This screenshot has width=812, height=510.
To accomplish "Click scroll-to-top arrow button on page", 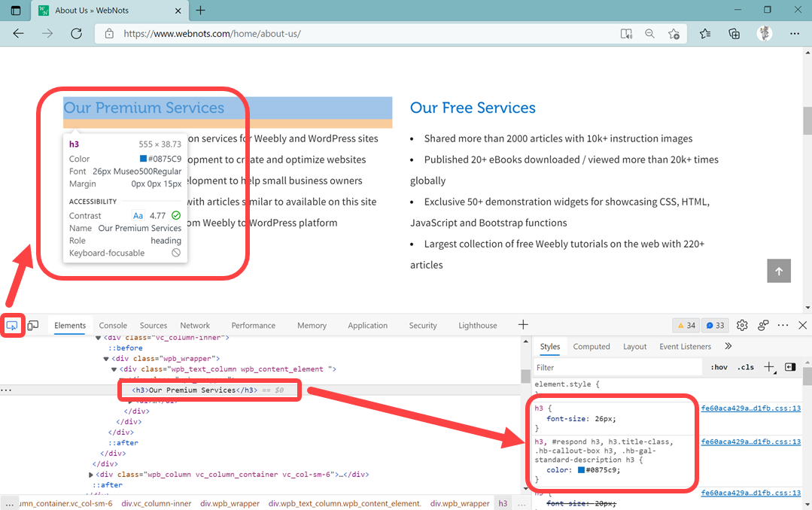I will point(779,272).
